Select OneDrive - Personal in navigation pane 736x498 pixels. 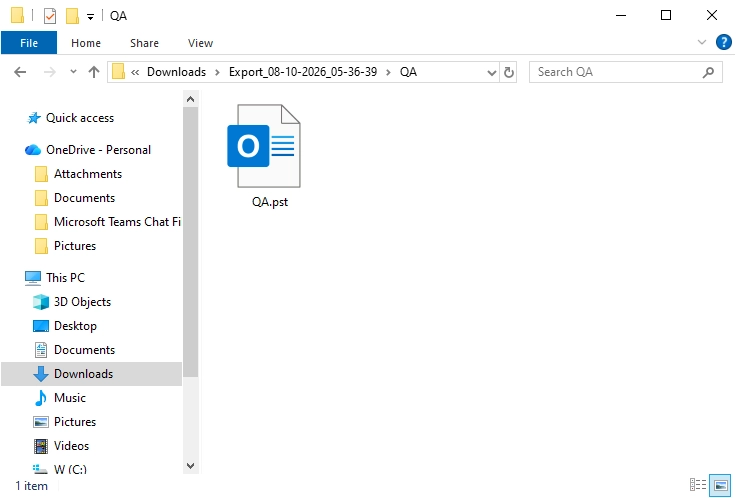click(98, 150)
